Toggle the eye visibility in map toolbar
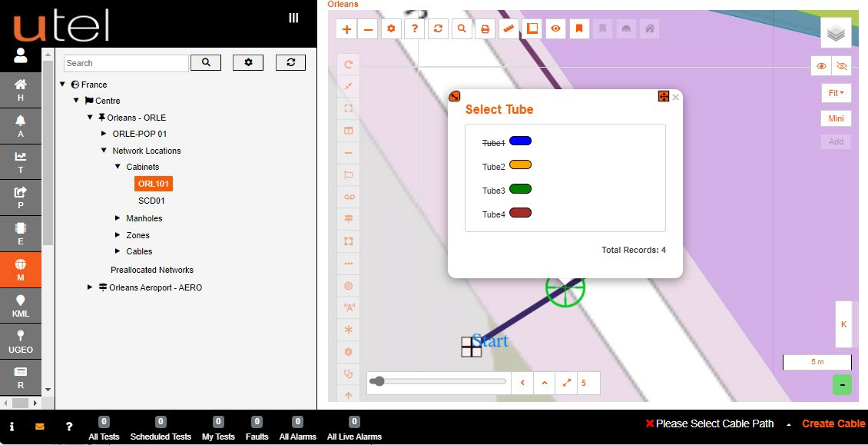 pos(556,28)
